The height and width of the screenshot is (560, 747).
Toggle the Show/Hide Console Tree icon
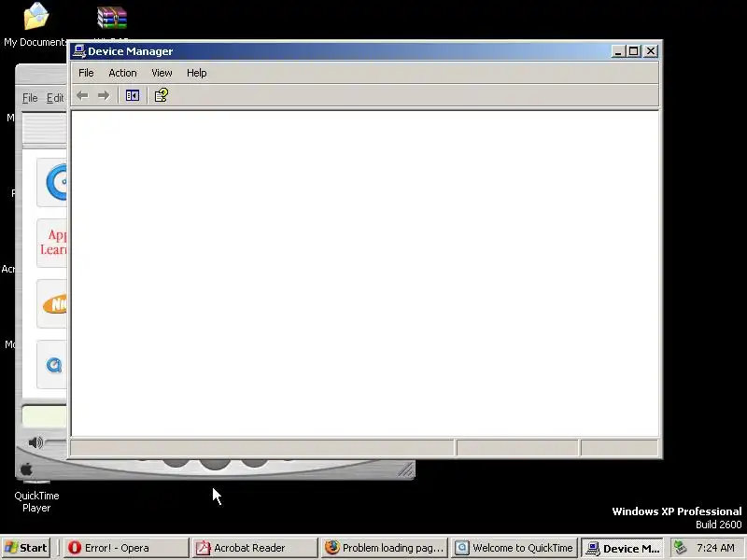click(132, 96)
